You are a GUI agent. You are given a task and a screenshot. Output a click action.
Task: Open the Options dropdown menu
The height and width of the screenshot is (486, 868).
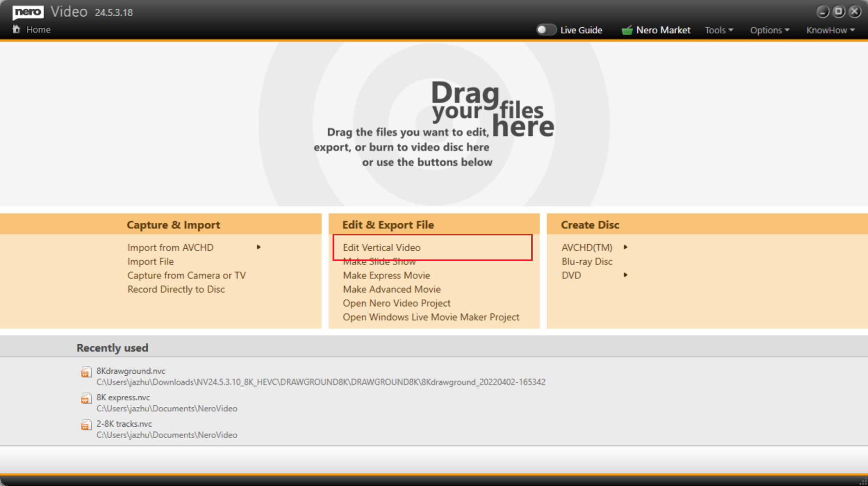click(769, 30)
